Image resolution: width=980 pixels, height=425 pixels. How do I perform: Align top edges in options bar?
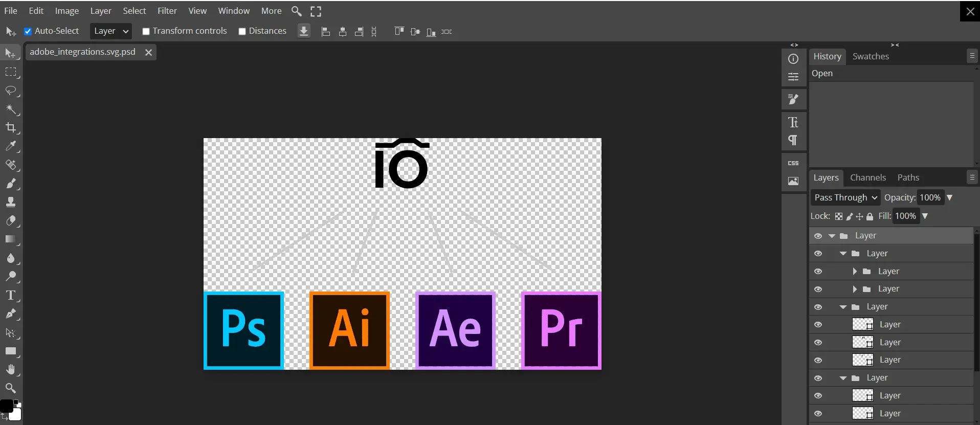pyautogui.click(x=399, y=32)
